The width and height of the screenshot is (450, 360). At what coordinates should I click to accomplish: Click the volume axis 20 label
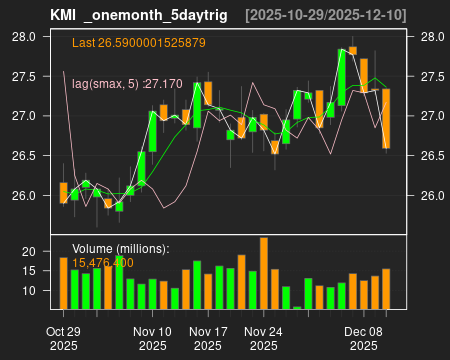click(29, 252)
